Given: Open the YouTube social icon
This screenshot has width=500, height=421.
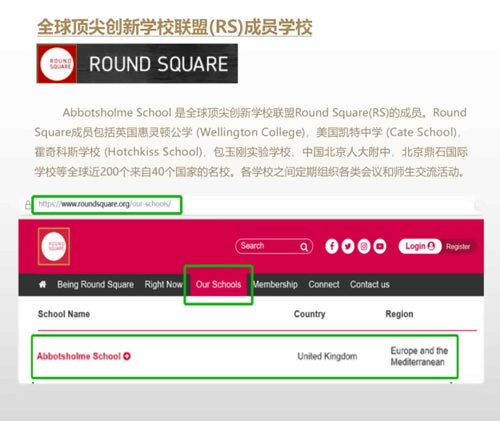Looking at the screenshot, I should [x=380, y=246].
